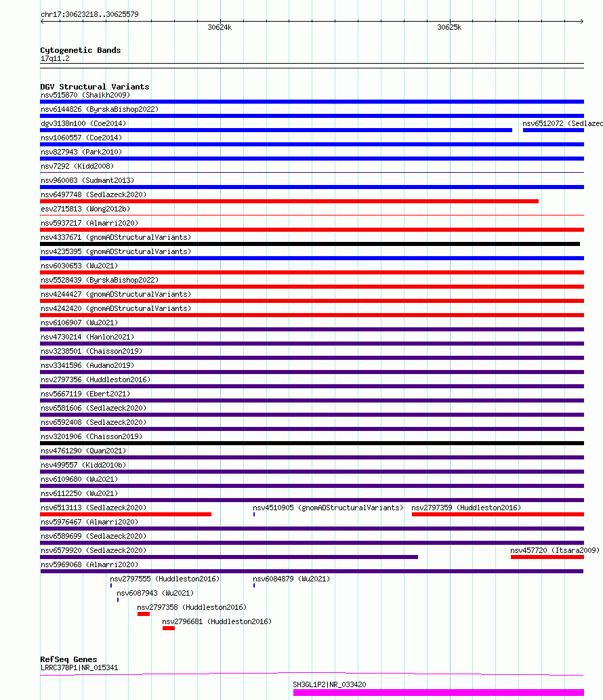Screen dimensions: 603x700
Task: Open nsv6581606 (Sedlazeck2020) variant
Action: click(x=93, y=409)
